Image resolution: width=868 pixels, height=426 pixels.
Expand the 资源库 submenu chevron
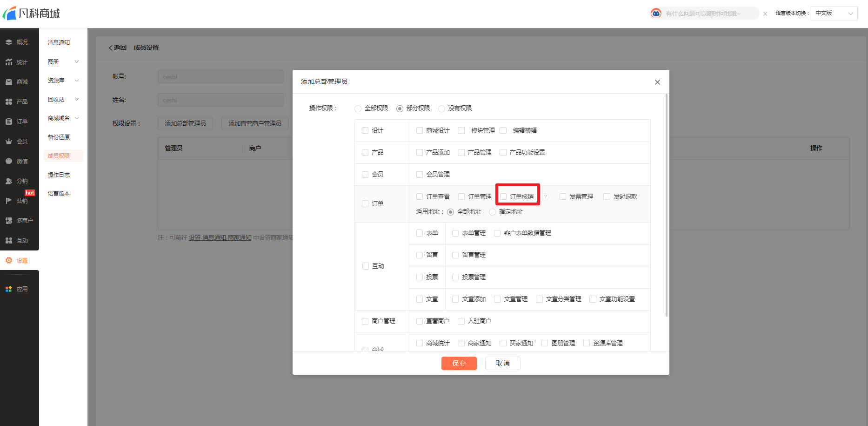point(77,81)
